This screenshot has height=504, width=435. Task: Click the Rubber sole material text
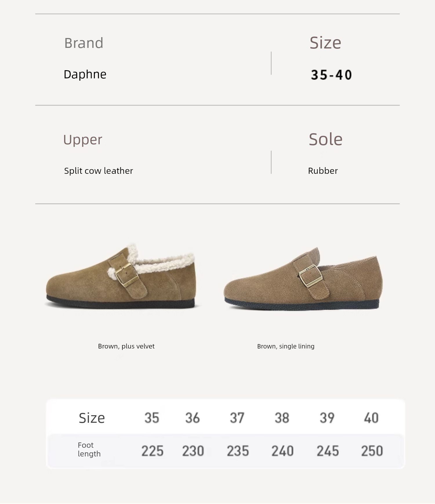click(323, 171)
